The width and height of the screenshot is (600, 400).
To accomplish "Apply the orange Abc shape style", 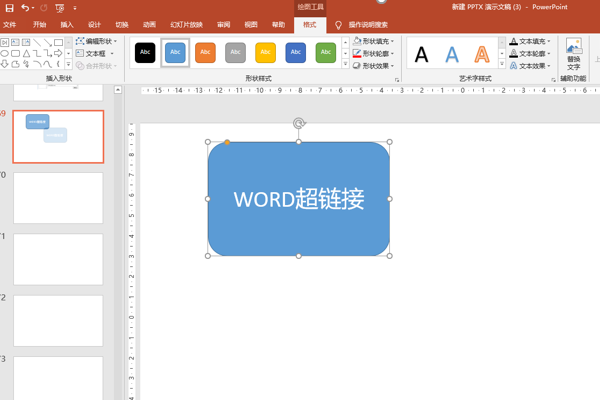I will [x=205, y=53].
